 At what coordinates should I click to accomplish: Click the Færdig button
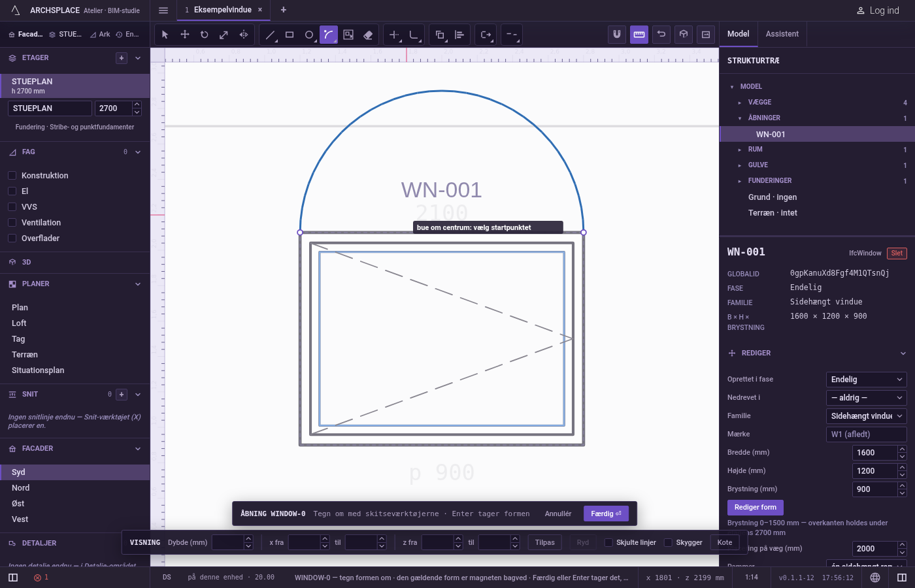click(606, 514)
